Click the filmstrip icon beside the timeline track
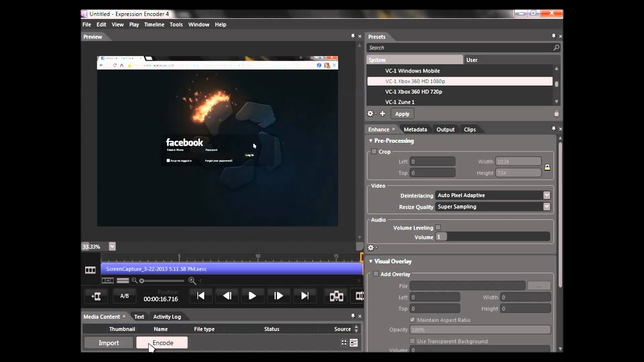The height and width of the screenshot is (362, 644). (x=91, y=270)
